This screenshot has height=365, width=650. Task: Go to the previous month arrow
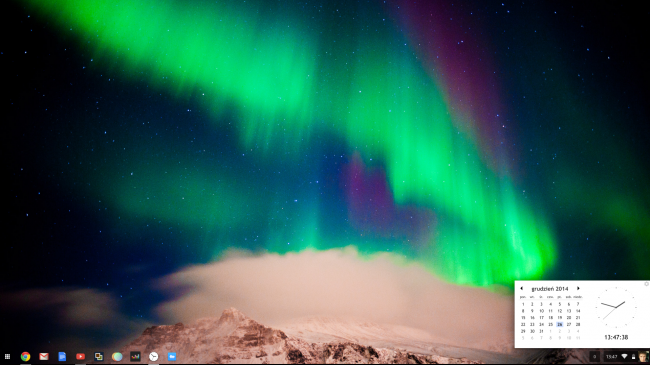[521, 288]
